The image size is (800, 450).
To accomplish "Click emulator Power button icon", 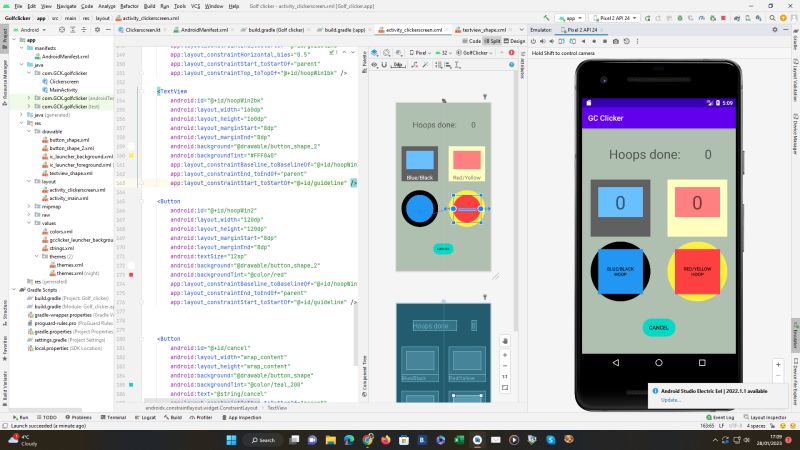I will [x=533, y=41].
